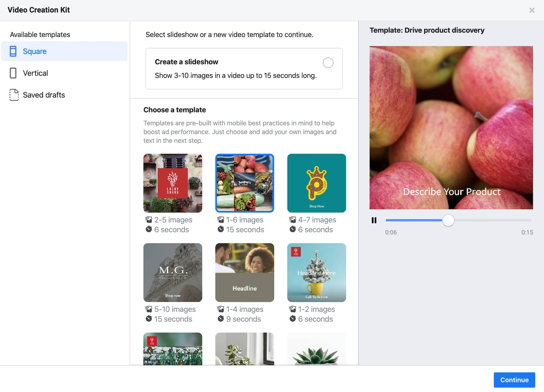Select the Headline Here yellow mug template

pyautogui.click(x=316, y=272)
